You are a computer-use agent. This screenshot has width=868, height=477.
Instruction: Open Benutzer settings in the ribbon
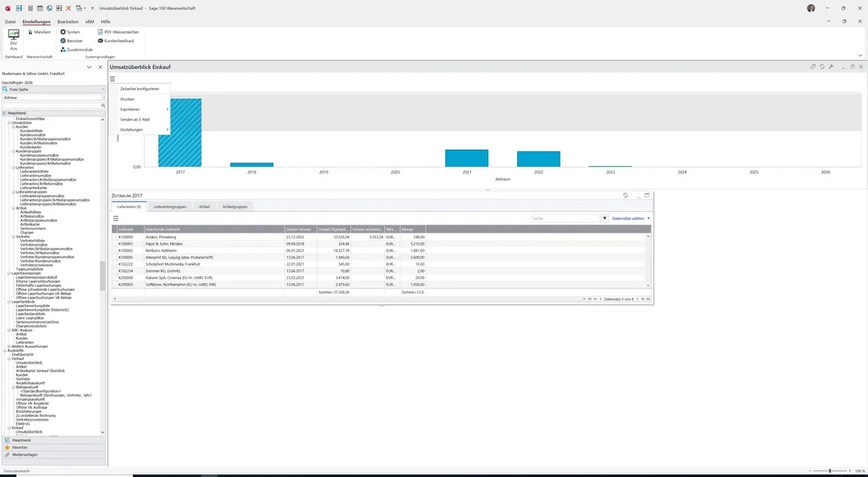(72, 40)
